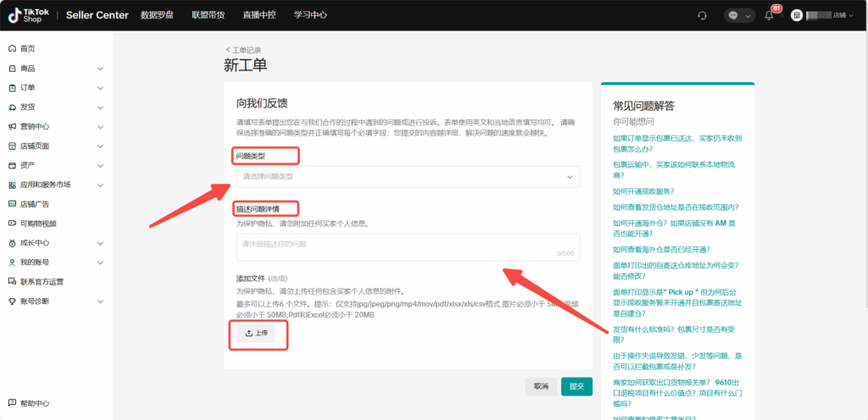Click the 成长中心 medal icon
Viewport: 868px width, 420px height.
click(12, 243)
